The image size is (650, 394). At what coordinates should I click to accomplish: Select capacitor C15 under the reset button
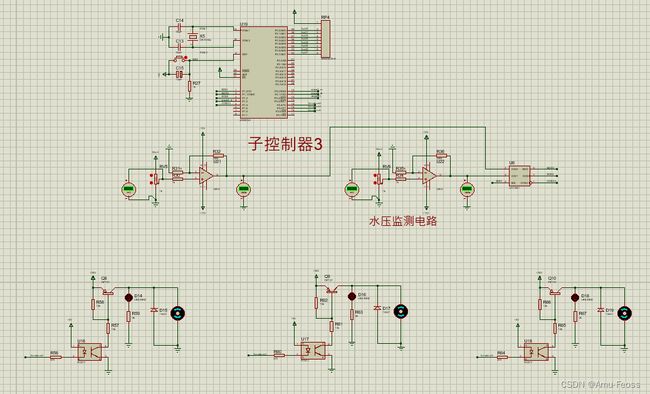tap(179, 74)
